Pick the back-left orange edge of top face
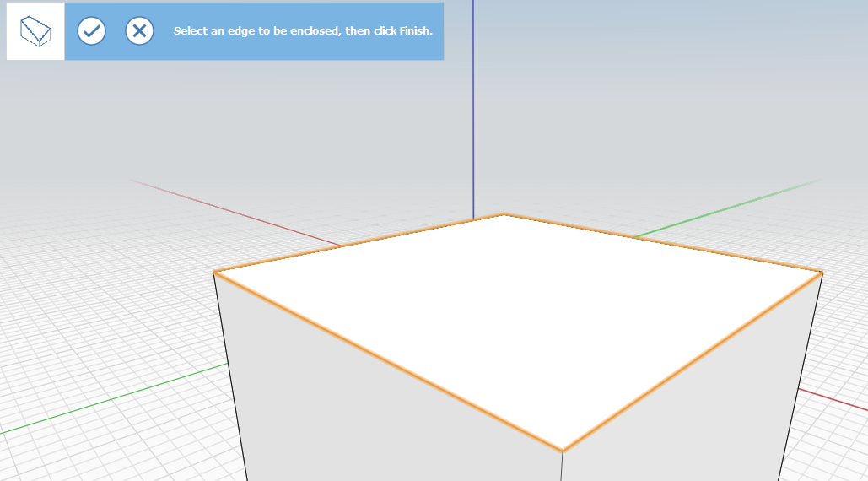Image resolution: width=868 pixels, height=481 pixels. [x=359, y=243]
